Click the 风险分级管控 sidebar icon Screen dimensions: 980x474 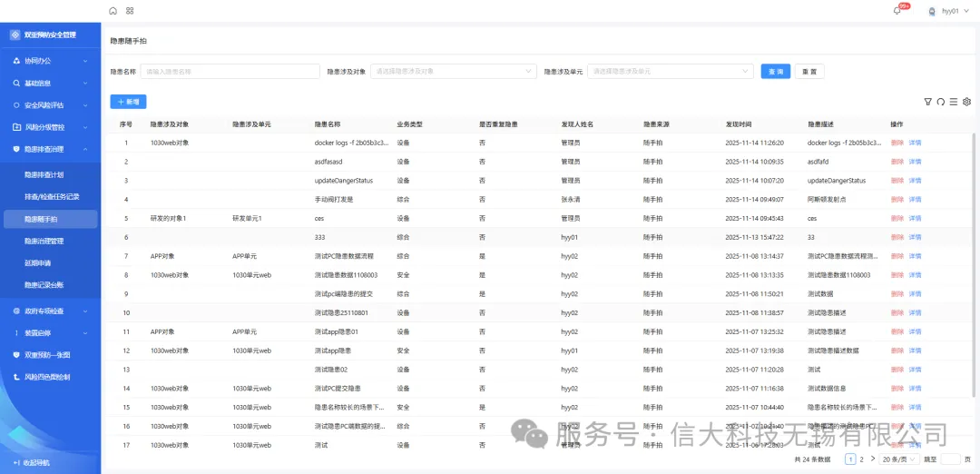tap(16, 127)
